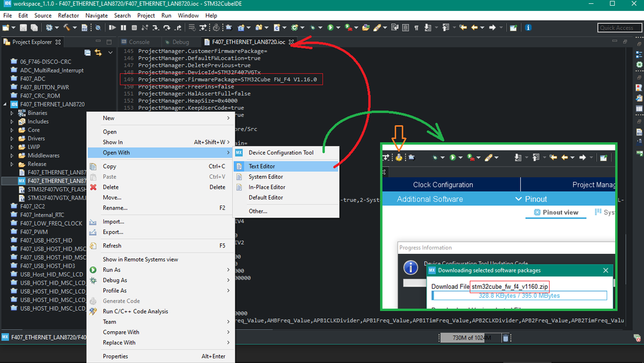The height and width of the screenshot is (363, 644).
Task: Open Additional Software in inset
Action: (x=430, y=199)
